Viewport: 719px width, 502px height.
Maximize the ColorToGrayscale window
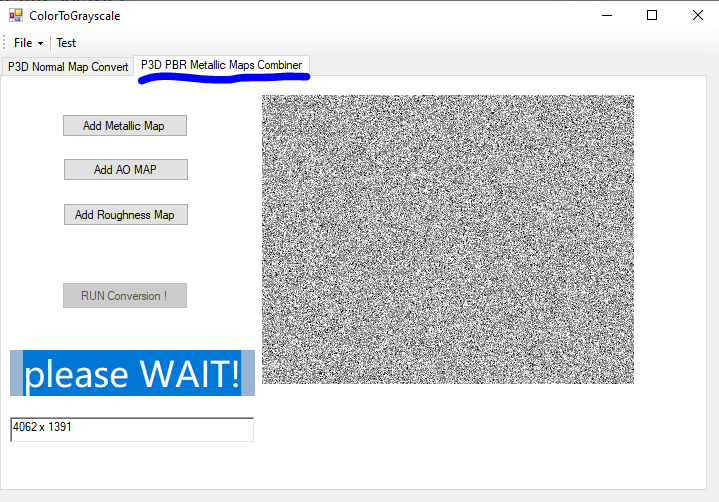point(651,16)
